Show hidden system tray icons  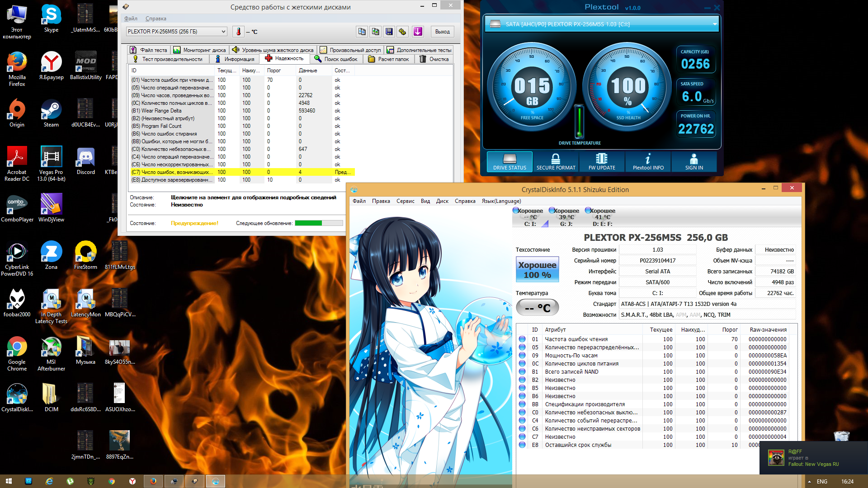(x=809, y=482)
